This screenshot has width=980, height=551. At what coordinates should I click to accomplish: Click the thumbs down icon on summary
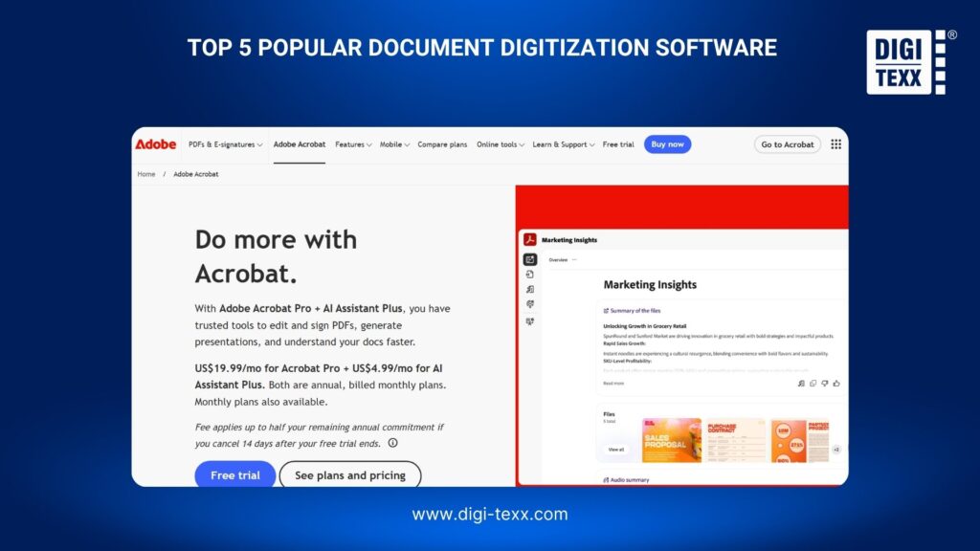coord(824,383)
